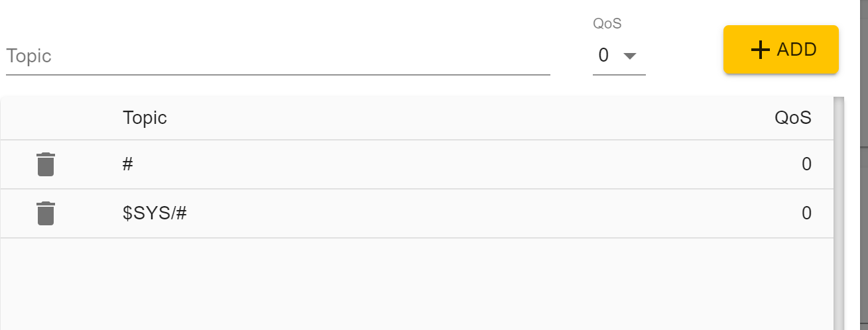Viewport: 868px width, 330px height.
Task: Click the QoS label above the dropdown
Action: [607, 24]
